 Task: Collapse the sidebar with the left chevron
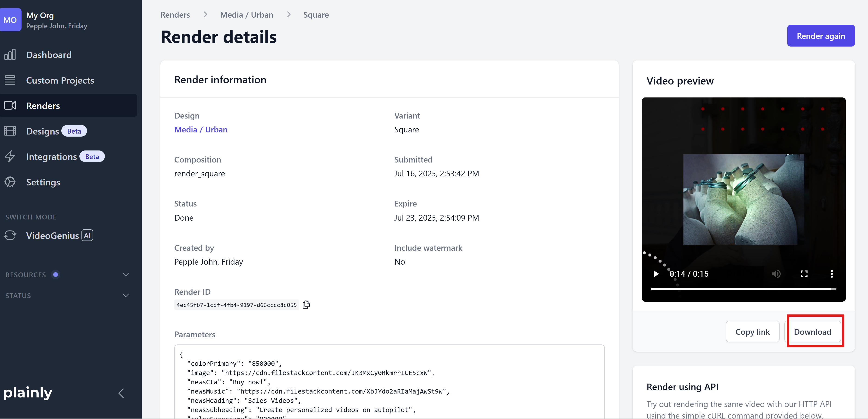(x=121, y=393)
